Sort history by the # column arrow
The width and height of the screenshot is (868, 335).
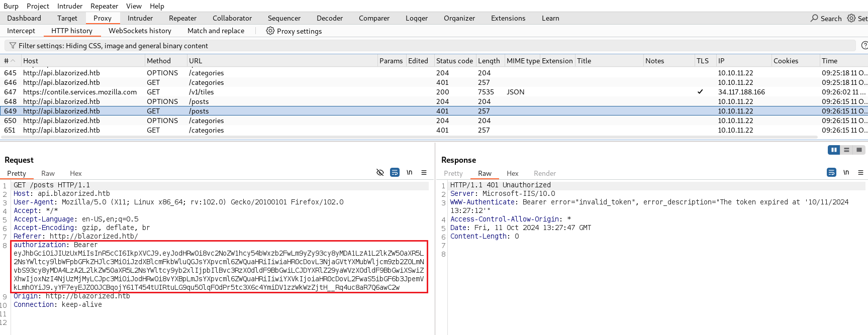click(13, 61)
